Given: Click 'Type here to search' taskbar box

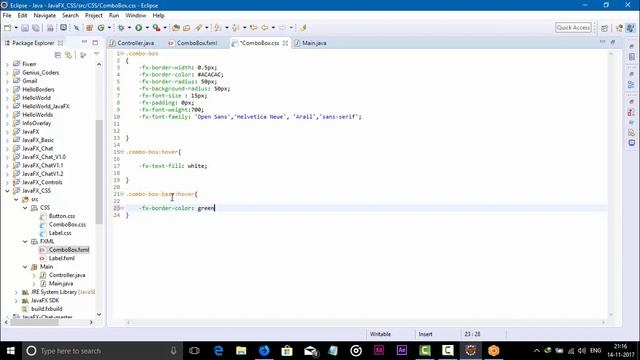Looking at the screenshot, I should [101, 351].
